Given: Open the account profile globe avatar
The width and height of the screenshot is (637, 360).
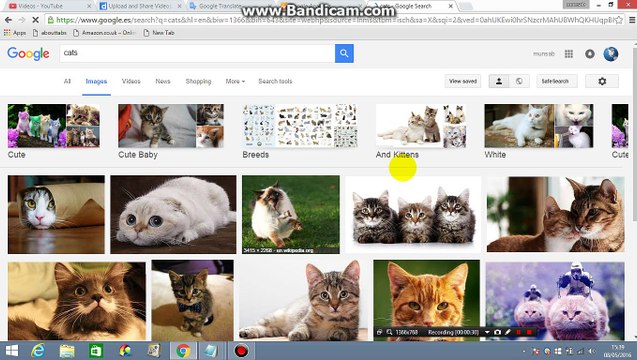Looking at the screenshot, I should [611, 54].
